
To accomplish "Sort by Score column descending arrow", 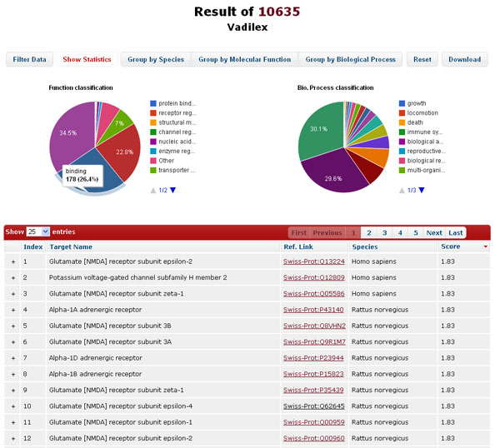I will 485,246.
